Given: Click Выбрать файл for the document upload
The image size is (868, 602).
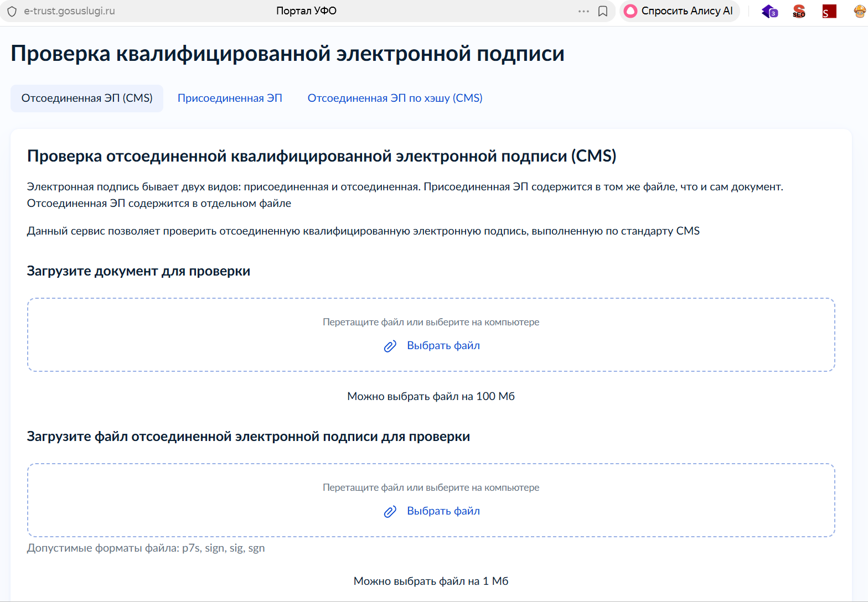Looking at the screenshot, I should (443, 346).
